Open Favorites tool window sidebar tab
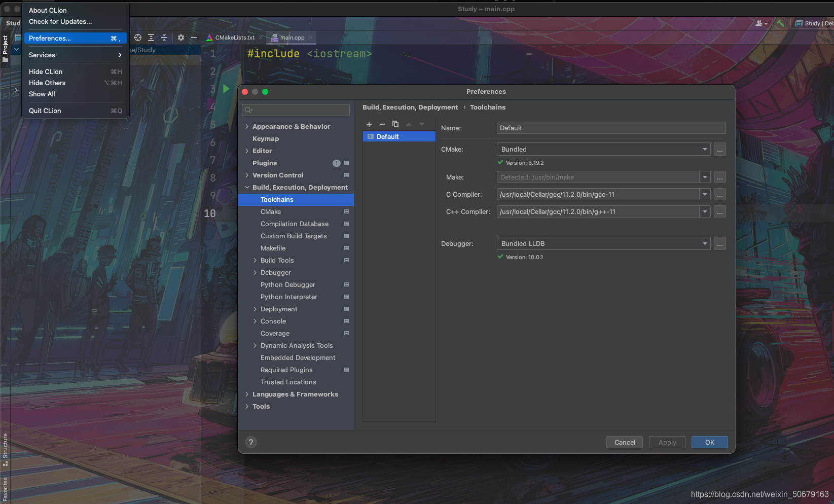This screenshot has height=504, width=834. [x=5, y=489]
